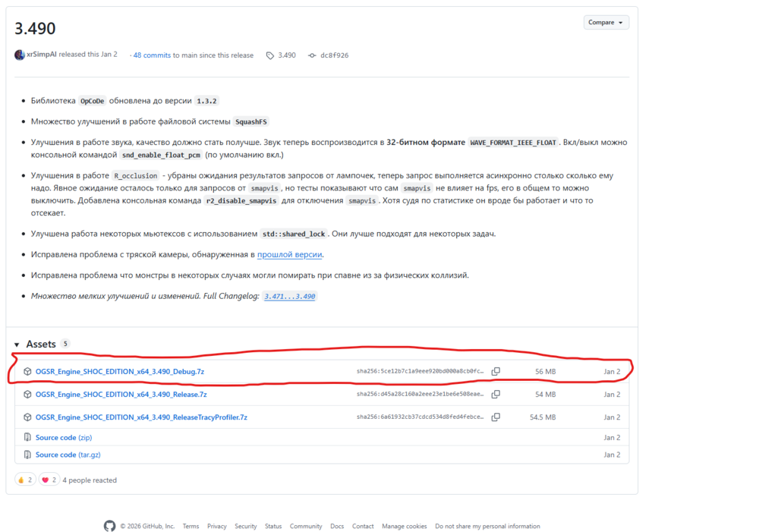Click the tag icon beside 3.490
759x532 pixels.
270,55
